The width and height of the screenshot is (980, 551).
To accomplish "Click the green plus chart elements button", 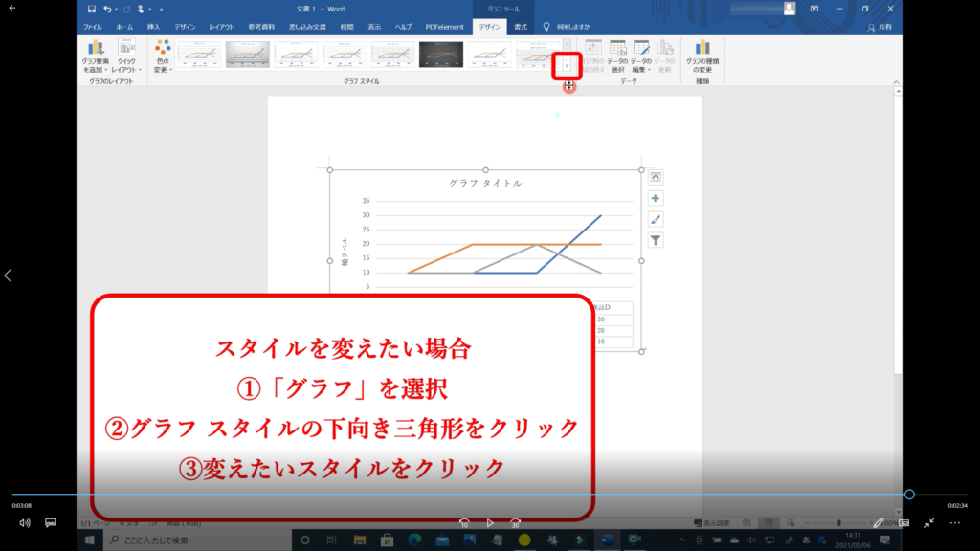I will pyautogui.click(x=656, y=198).
